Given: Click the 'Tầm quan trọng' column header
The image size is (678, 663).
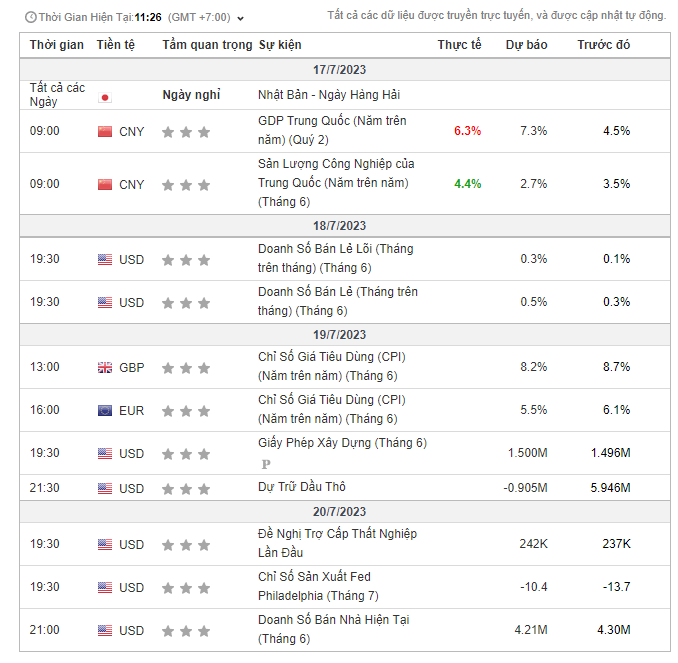Looking at the screenshot, I should point(207,45).
